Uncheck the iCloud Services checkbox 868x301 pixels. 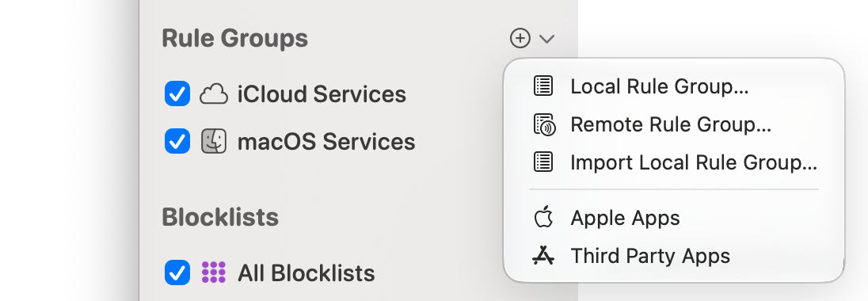pyautogui.click(x=177, y=94)
